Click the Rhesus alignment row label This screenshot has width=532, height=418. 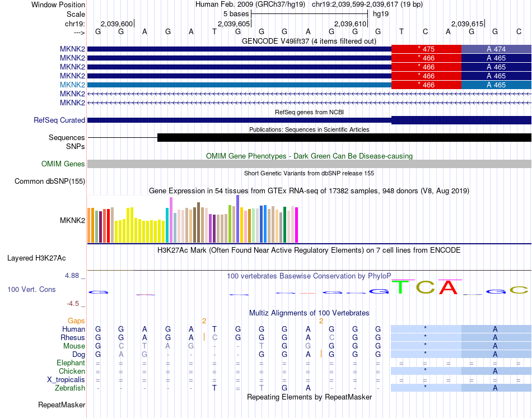point(73,337)
